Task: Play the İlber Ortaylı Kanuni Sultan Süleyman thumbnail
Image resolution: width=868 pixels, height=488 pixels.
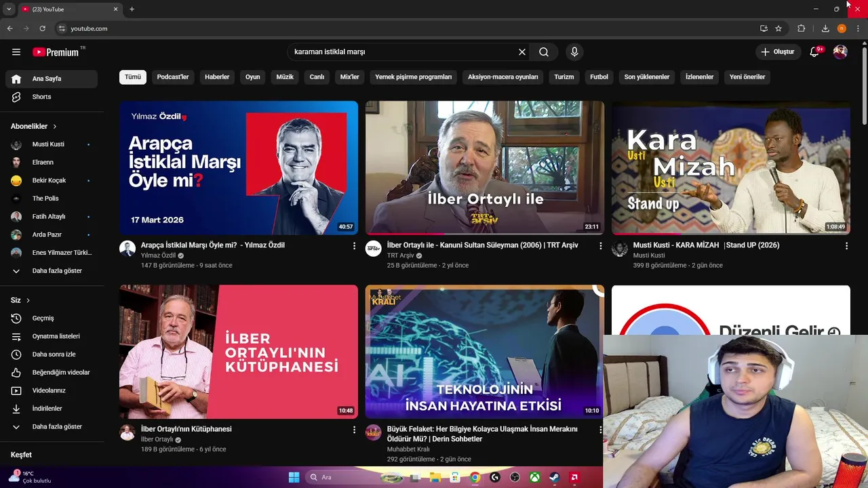Action: click(x=485, y=168)
